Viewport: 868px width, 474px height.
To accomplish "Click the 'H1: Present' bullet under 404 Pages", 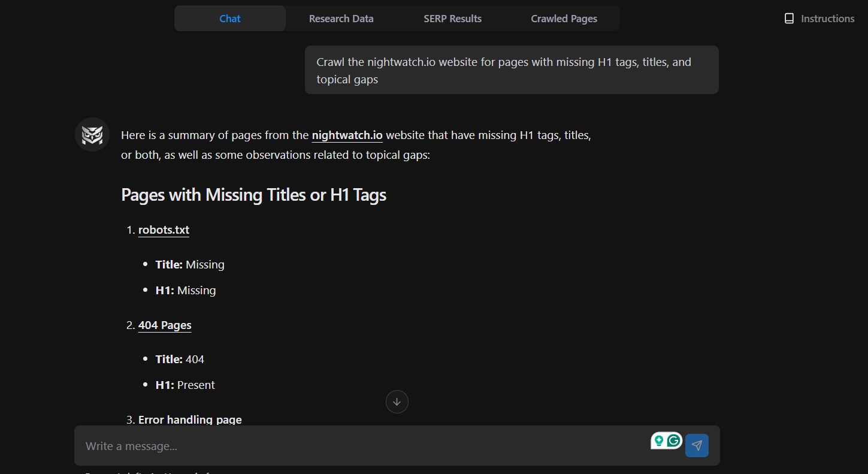I will (185, 385).
